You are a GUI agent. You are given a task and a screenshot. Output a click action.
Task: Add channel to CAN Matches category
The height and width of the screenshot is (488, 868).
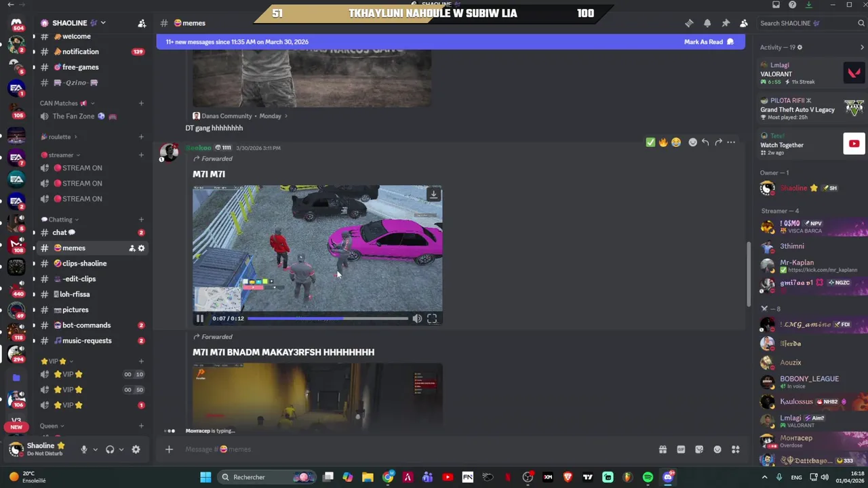(141, 103)
